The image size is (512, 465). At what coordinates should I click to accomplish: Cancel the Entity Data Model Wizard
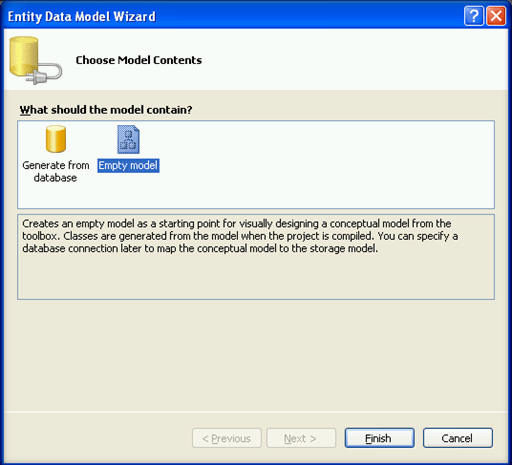[x=458, y=438]
